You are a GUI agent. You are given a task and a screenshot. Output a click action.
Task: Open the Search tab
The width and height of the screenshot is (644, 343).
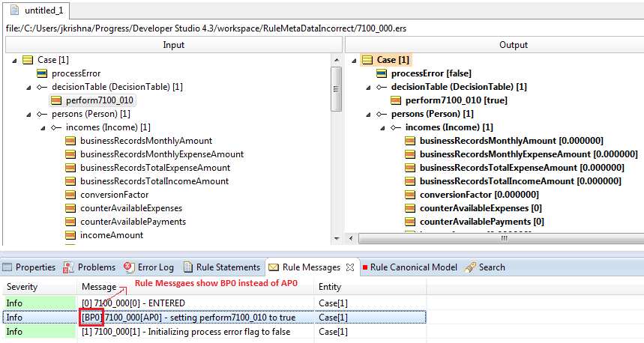(x=484, y=267)
